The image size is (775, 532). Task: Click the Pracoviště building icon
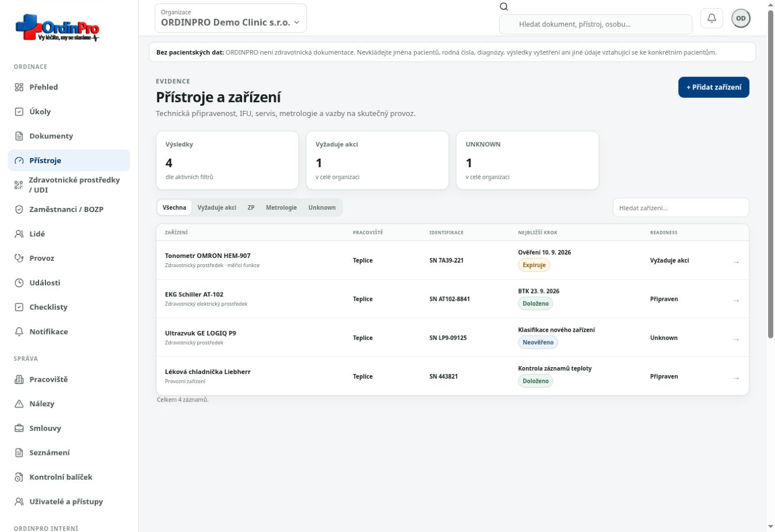(19, 379)
